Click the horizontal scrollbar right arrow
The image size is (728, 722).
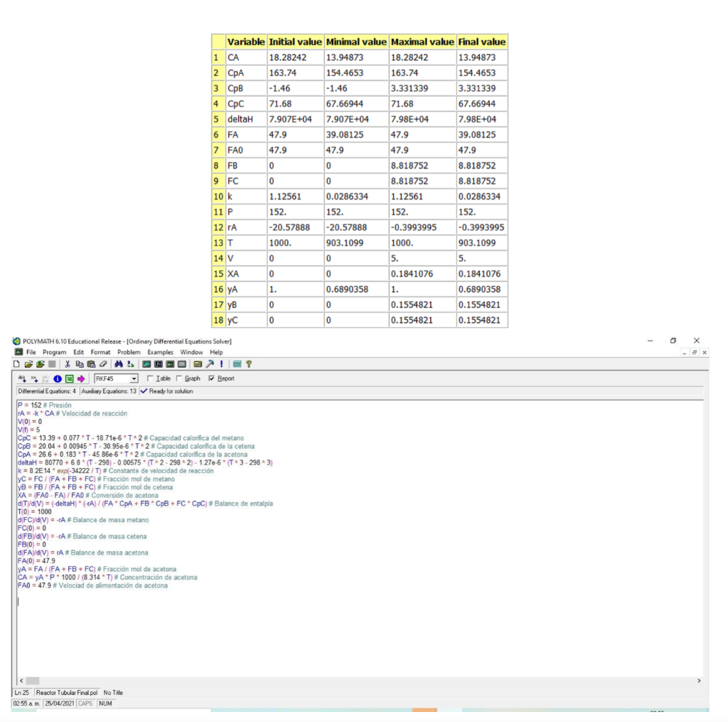click(x=700, y=681)
